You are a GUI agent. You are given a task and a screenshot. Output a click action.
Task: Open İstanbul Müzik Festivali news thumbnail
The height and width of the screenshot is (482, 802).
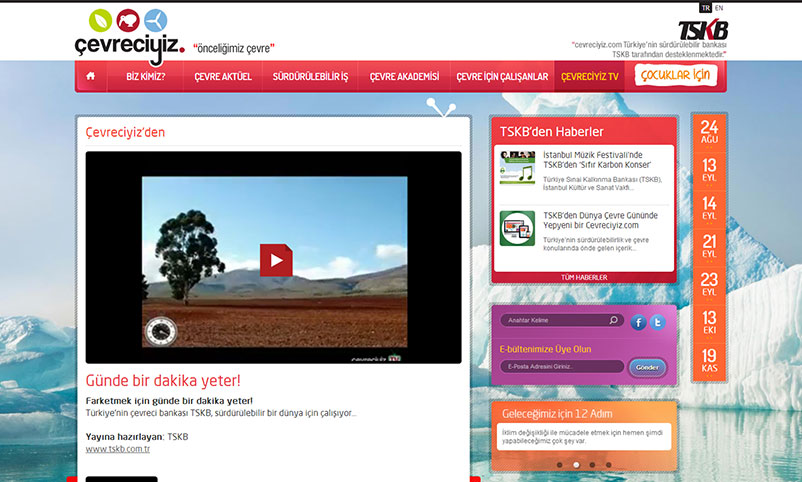pyautogui.click(x=517, y=167)
